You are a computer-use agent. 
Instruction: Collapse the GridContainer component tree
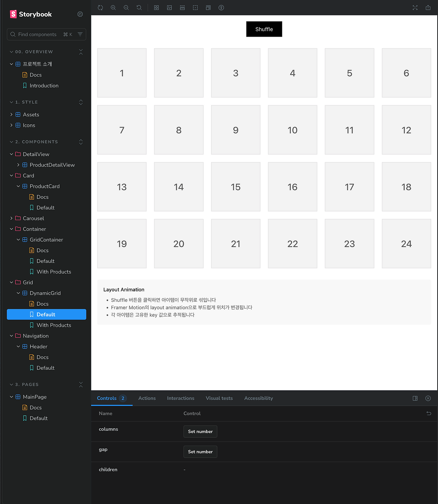click(x=18, y=240)
